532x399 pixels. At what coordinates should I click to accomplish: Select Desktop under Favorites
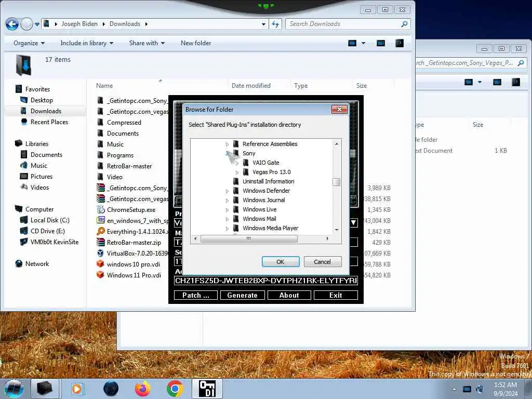click(42, 100)
